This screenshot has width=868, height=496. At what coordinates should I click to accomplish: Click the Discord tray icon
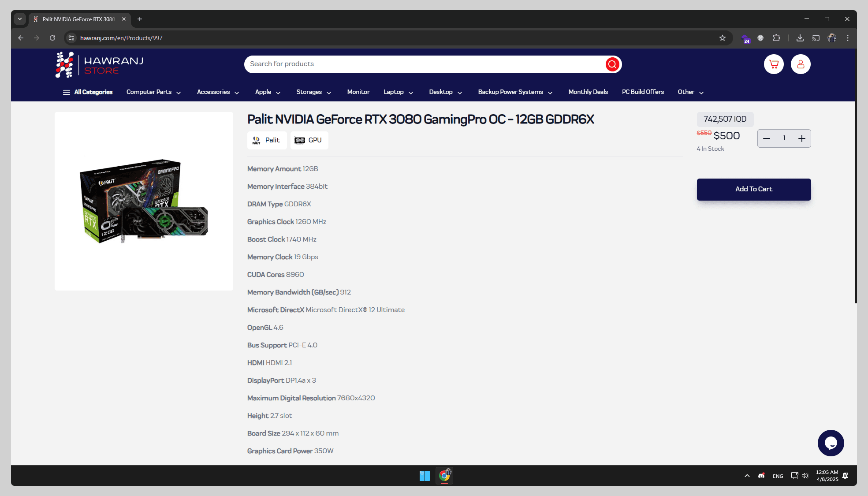(761, 476)
